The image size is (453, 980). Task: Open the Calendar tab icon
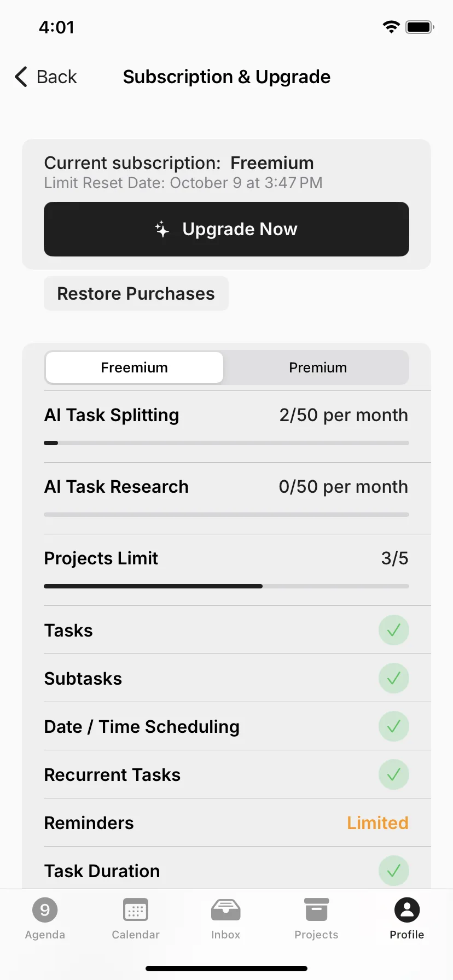coord(136,910)
